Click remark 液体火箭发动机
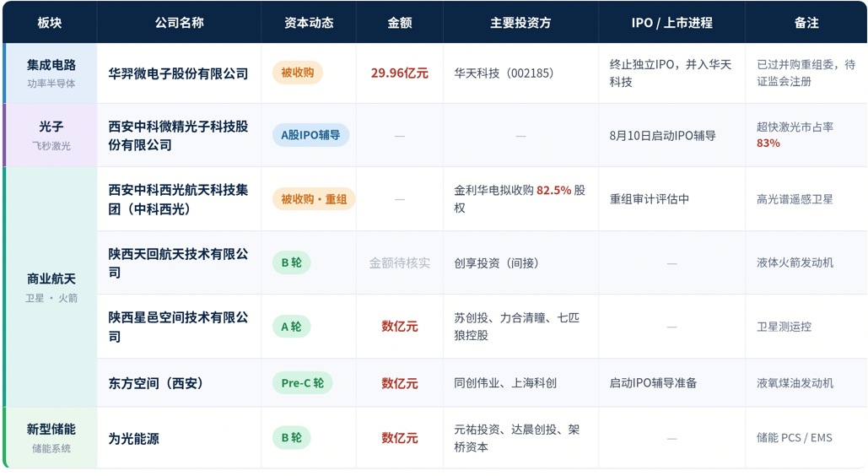The image size is (868, 476). [x=795, y=262]
